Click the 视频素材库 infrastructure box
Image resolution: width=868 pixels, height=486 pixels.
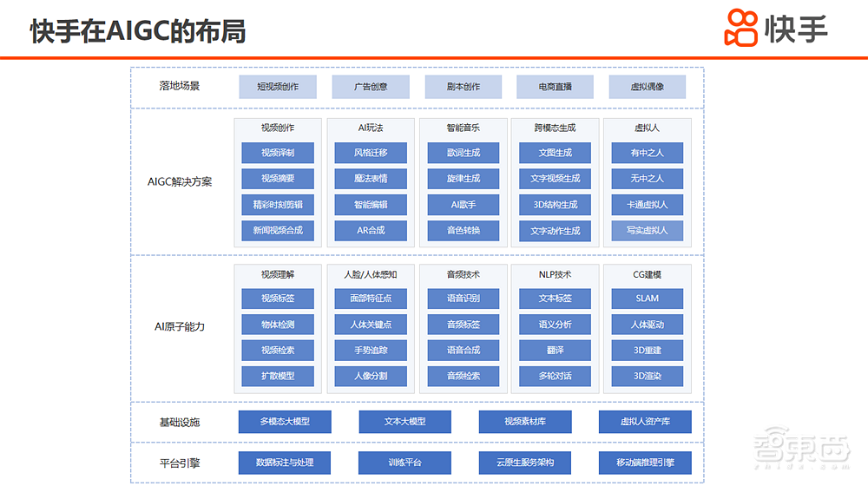pyautogui.click(x=525, y=422)
